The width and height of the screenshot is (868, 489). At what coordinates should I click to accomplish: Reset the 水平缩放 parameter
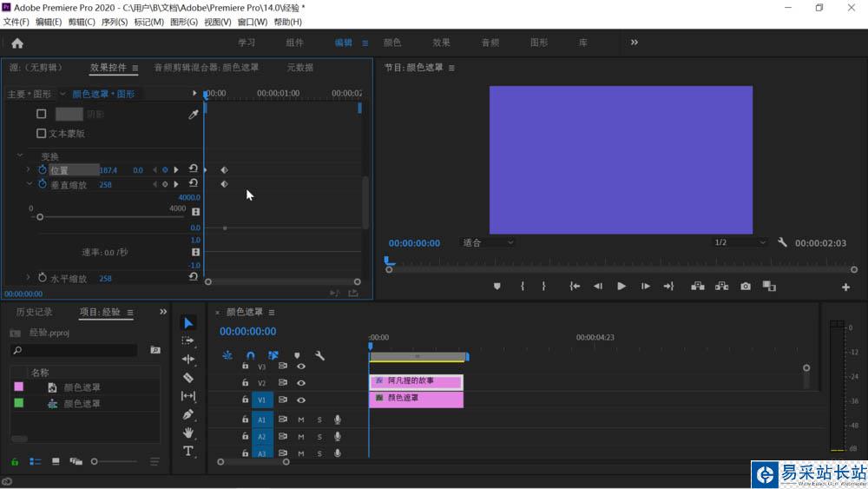(194, 276)
